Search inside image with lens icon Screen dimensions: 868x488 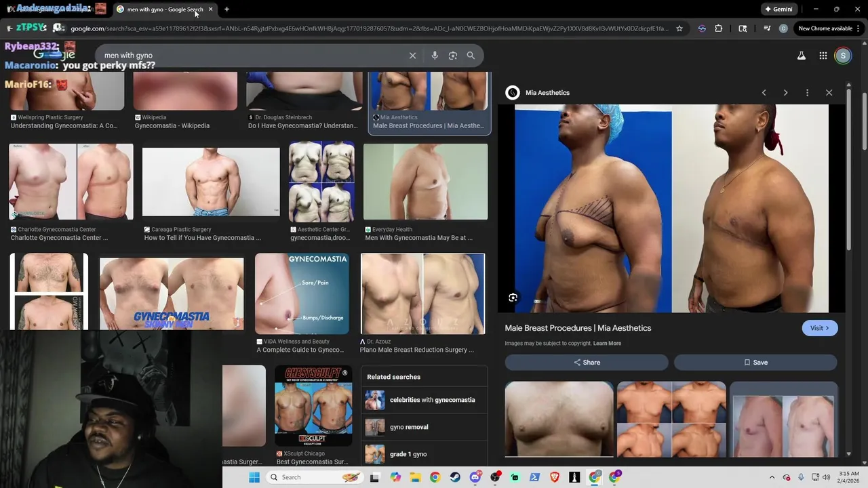click(513, 298)
